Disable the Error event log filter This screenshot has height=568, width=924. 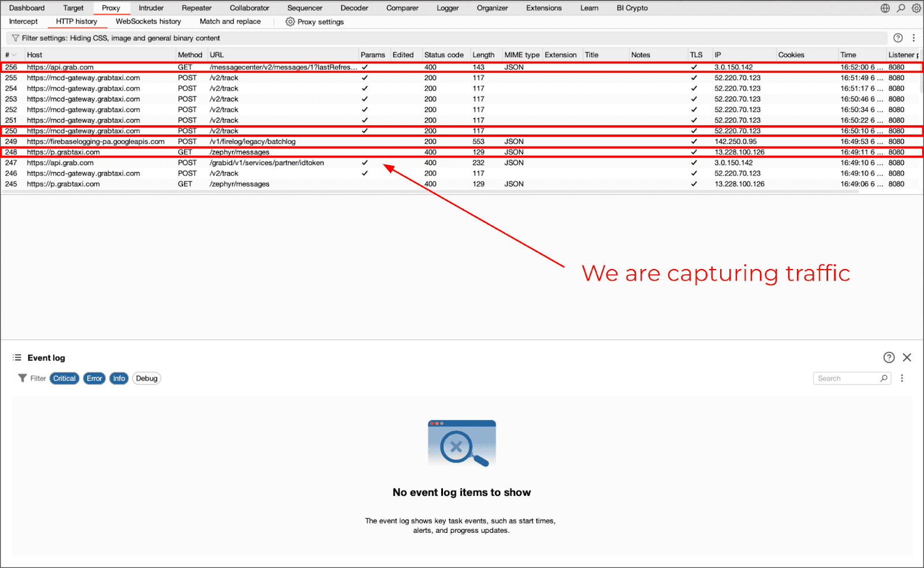(x=94, y=378)
